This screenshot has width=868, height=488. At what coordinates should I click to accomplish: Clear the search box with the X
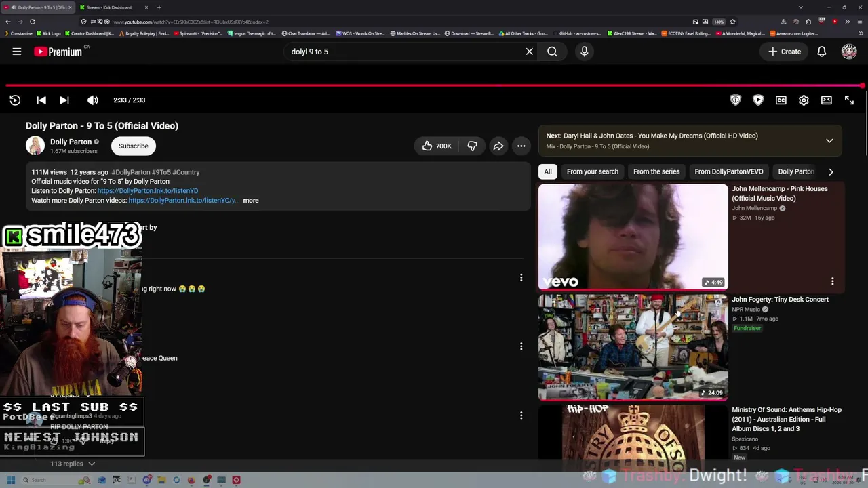530,52
